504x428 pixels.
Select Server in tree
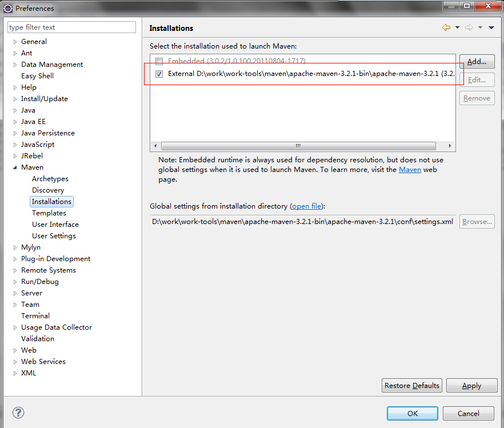point(31,293)
